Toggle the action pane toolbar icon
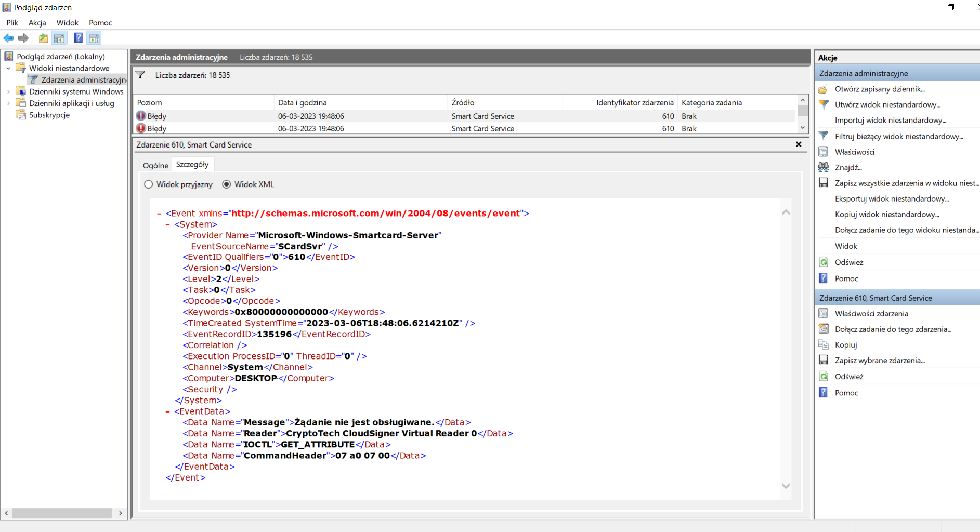Image resolution: width=980 pixels, height=532 pixels. tap(94, 38)
